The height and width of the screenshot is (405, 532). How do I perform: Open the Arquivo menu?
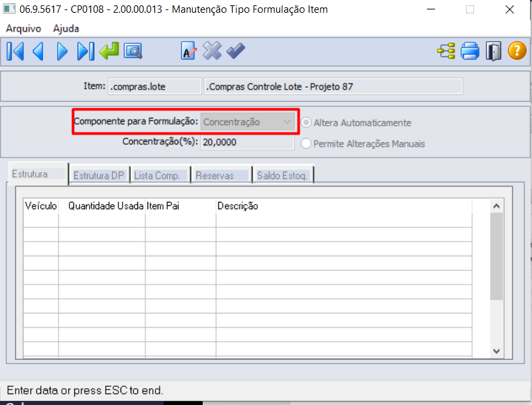click(x=24, y=28)
